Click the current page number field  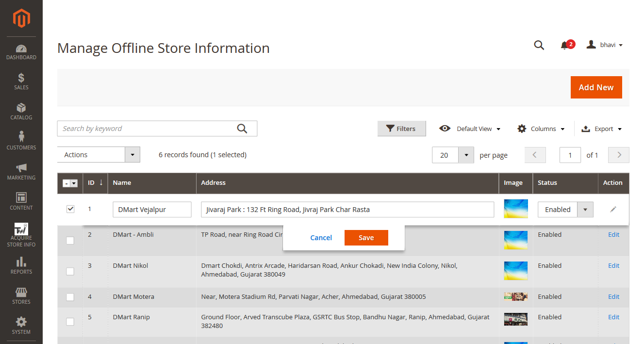pyautogui.click(x=570, y=155)
